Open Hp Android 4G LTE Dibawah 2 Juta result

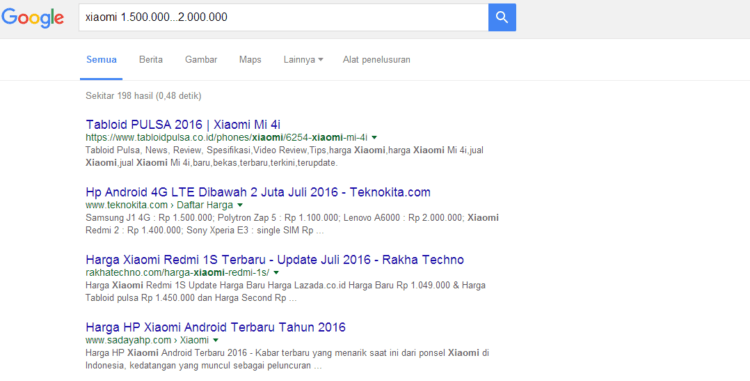(258, 192)
